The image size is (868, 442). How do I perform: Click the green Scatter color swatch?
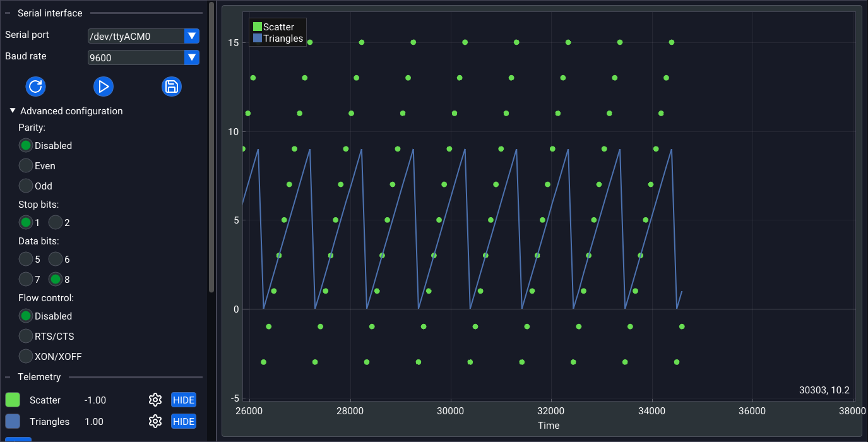pos(13,400)
